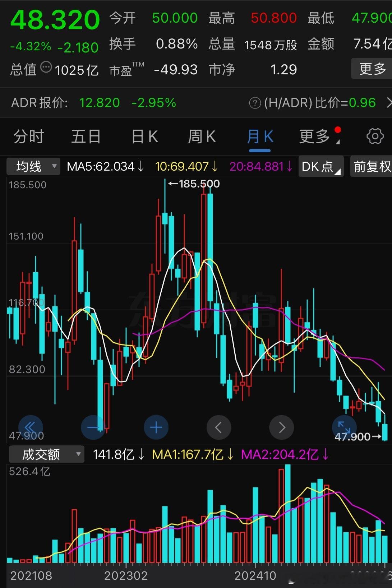Tap the ADR报价 12.820 value
This screenshot has height=588, width=392.
click(x=99, y=103)
